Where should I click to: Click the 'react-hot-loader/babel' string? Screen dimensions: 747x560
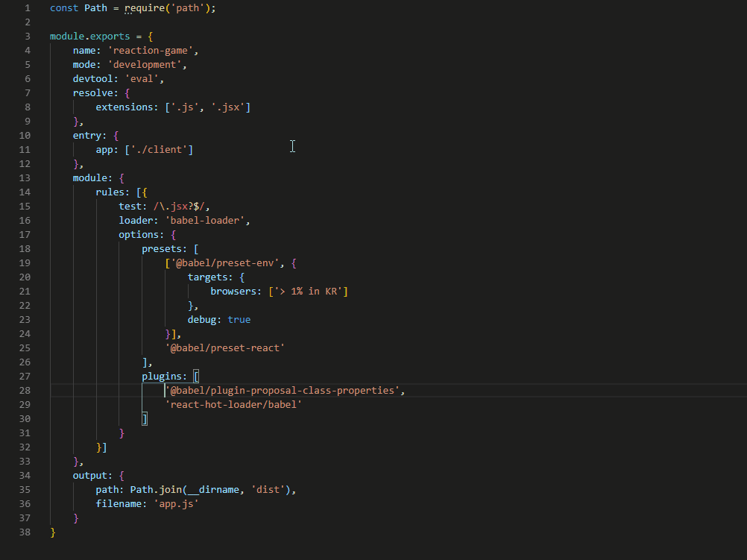[x=233, y=405]
